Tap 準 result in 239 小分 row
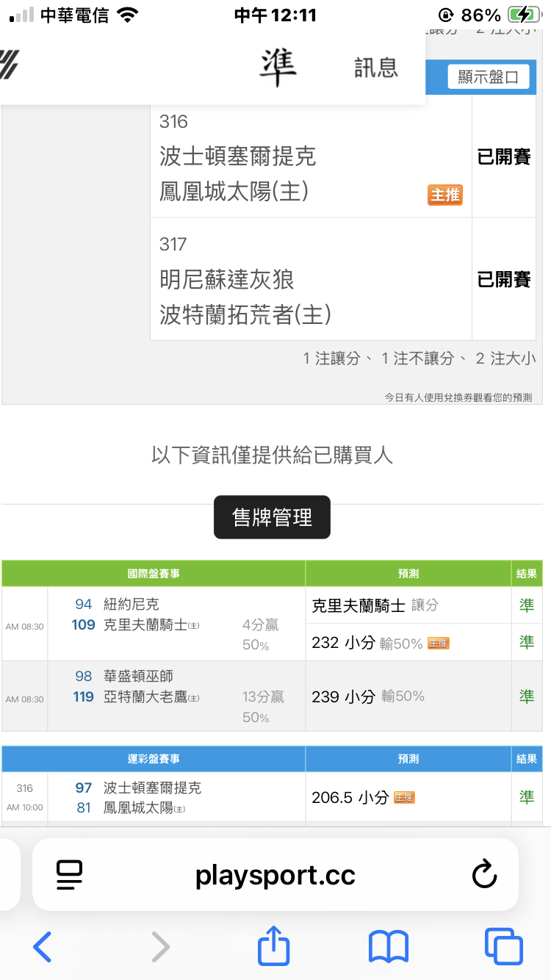551x980 pixels. pyautogui.click(x=527, y=696)
